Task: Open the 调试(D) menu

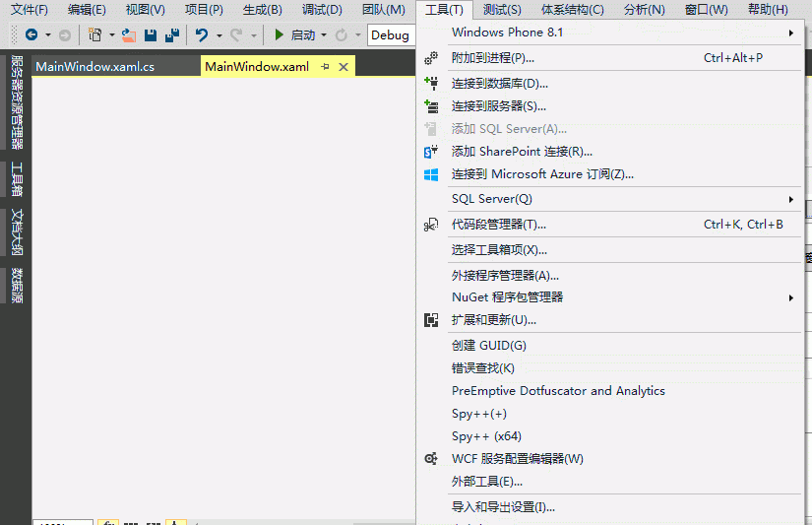Action: pyautogui.click(x=322, y=9)
